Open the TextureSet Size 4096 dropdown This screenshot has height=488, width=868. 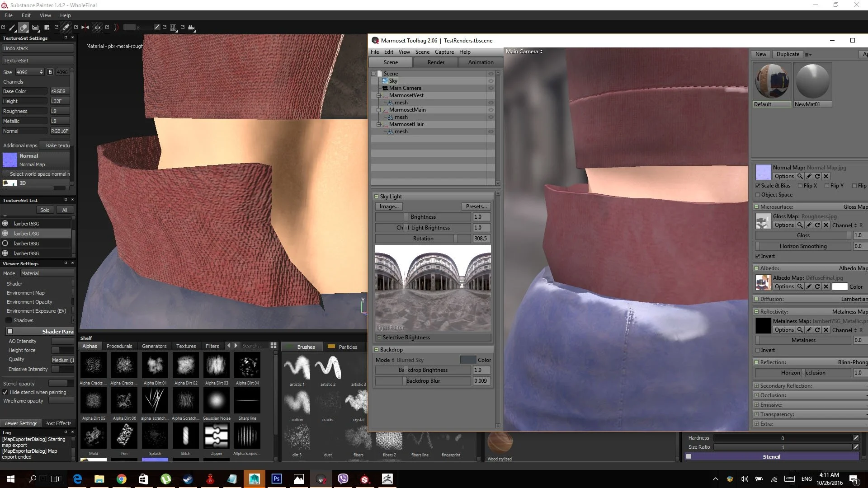(x=30, y=72)
